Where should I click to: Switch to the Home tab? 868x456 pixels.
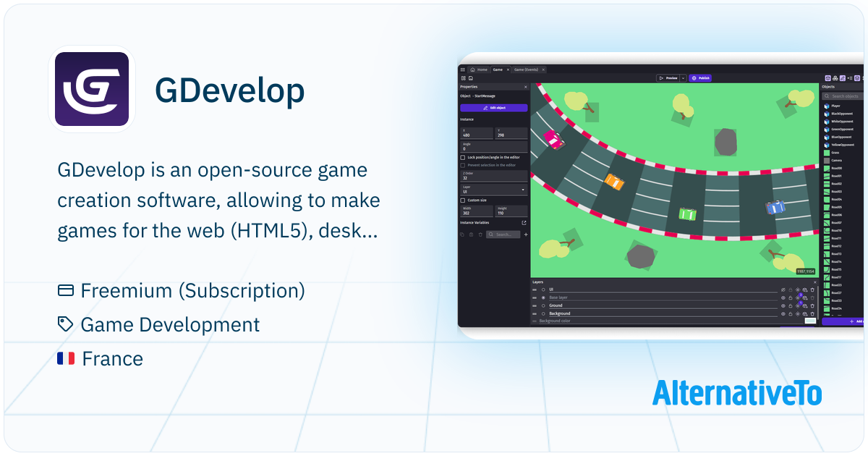pyautogui.click(x=478, y=69)
